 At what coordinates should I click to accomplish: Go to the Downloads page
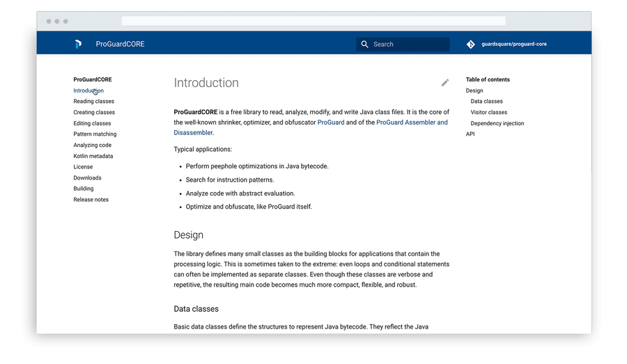(87, 177)
